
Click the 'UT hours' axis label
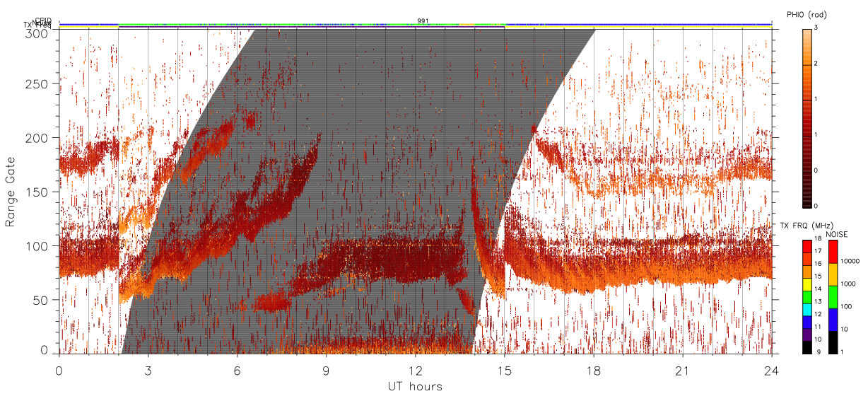(x=415, y=387)
